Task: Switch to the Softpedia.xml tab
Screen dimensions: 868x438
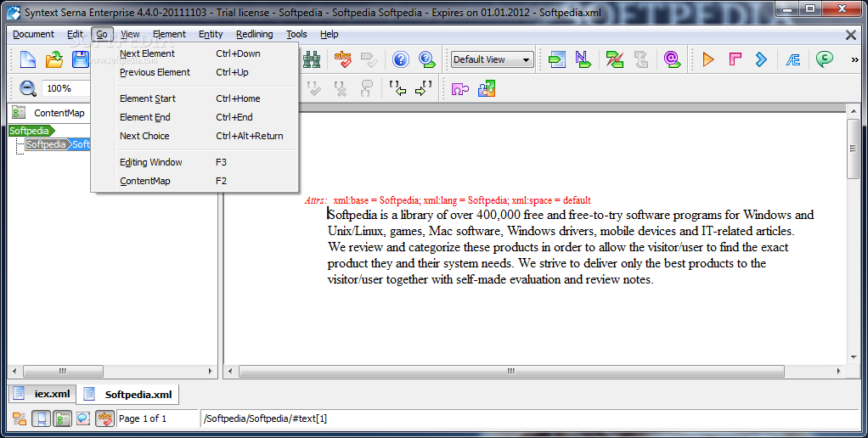Action: [x=128, y=395]
